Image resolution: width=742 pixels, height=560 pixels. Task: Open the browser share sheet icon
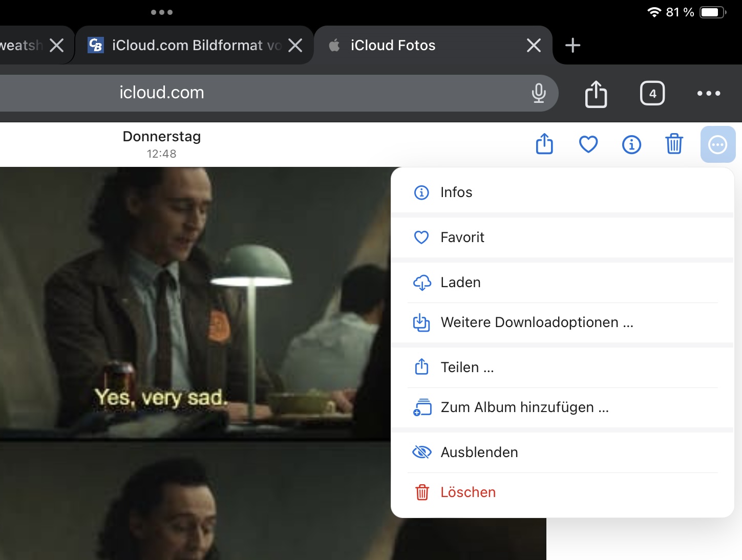pyautogui.click(x=596, y=94)
